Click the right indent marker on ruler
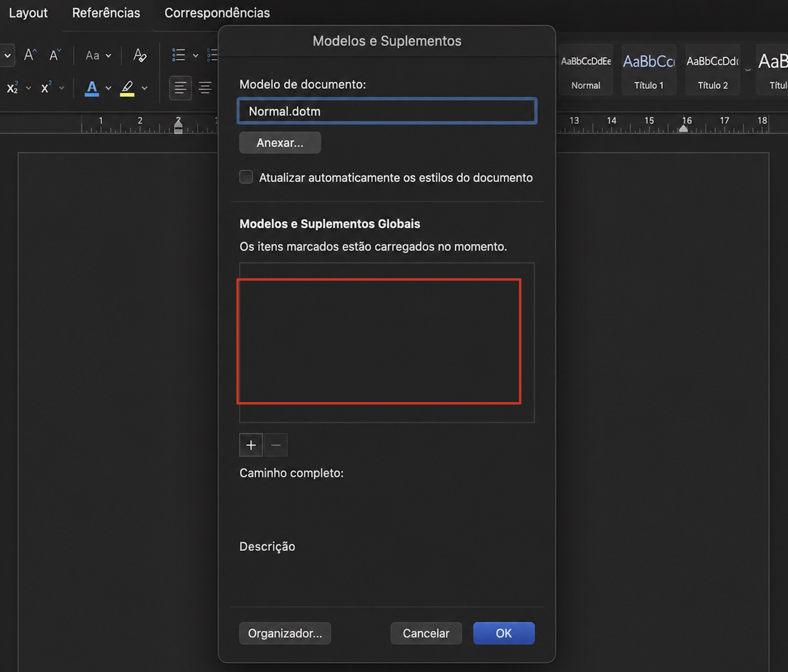Image resolution: width=788 pixels, height=672 pixels. click(x=684, y=128)
